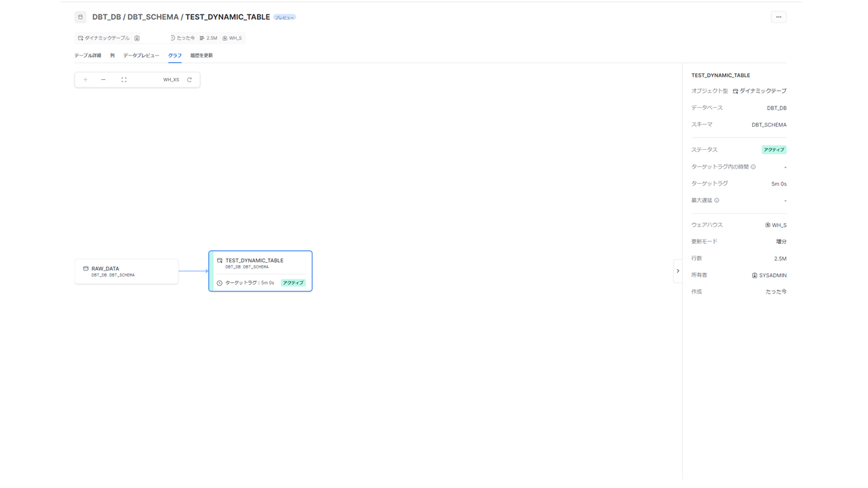The height and width of the screenshot is (488, 868).
Task: Open the 列 tab
Action: 112,56
